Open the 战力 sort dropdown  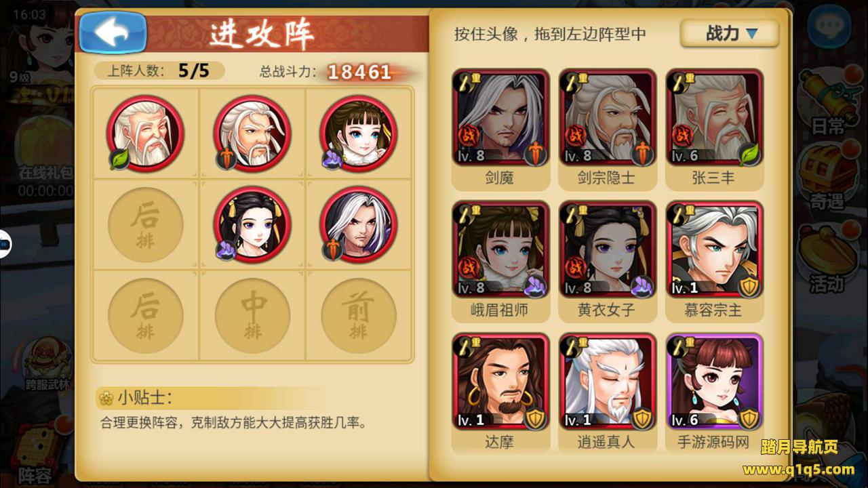pos(730,33)
